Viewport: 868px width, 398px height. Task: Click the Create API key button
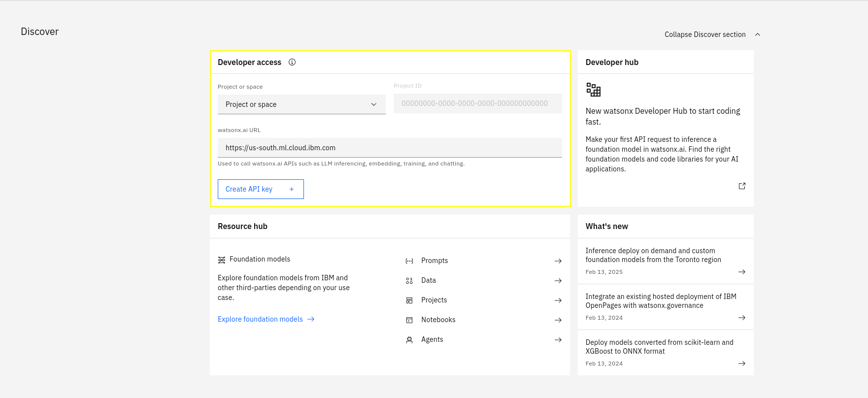[x=261, y=189]
